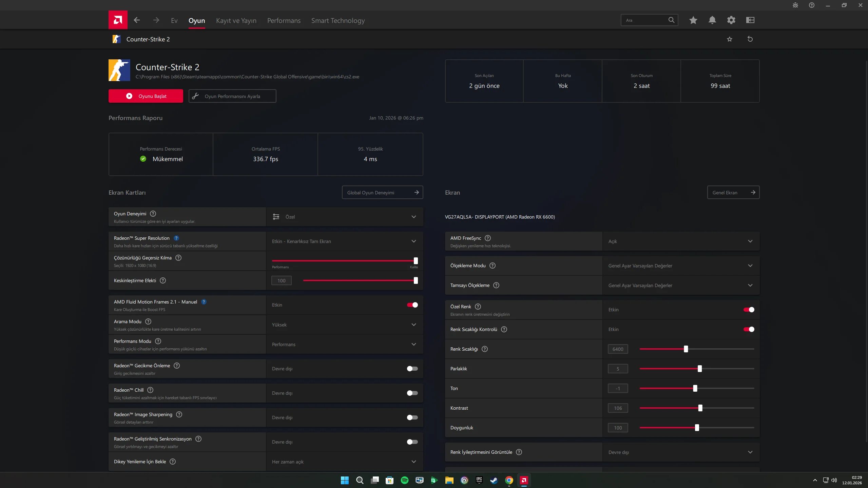Open the settings gear icon
This screenshot has width=868, height=488.
[x=731, y=20]
